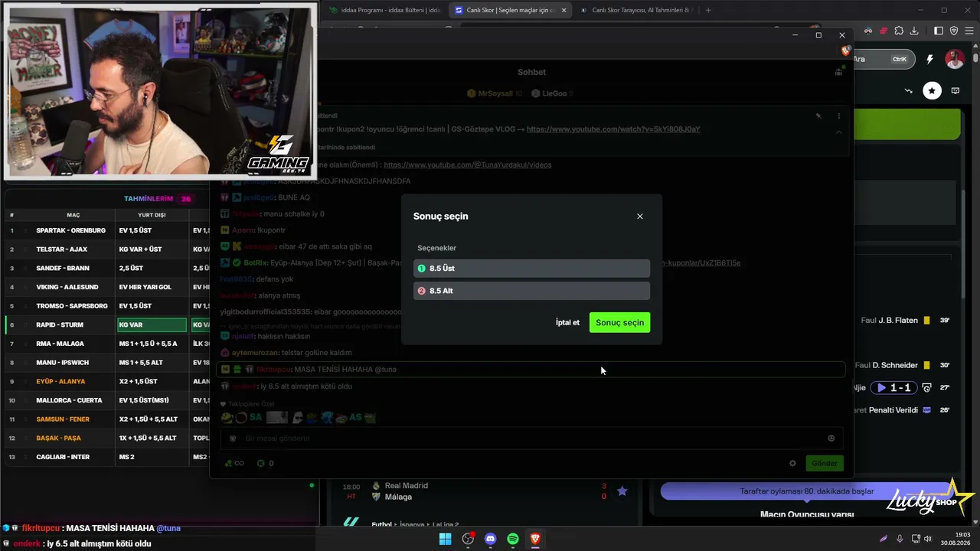Send the chat message with Gönder
This screenshot has height=551, width=980.
point(825,463)
